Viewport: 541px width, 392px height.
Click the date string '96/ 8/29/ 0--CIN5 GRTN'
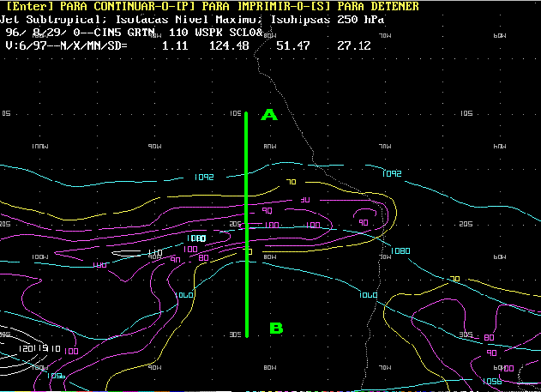[81, 33]
